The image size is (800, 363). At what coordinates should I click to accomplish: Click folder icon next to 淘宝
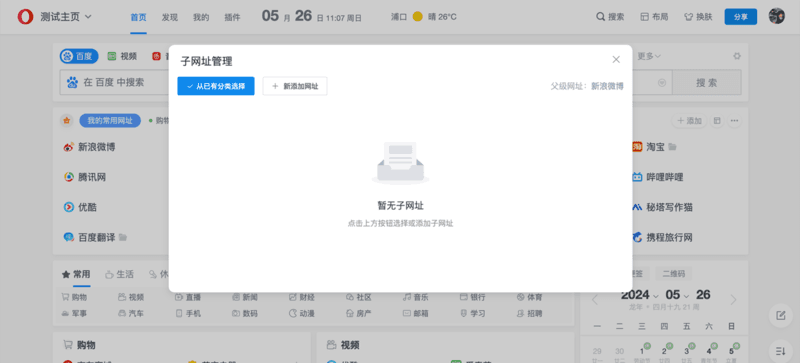point(672,147)
